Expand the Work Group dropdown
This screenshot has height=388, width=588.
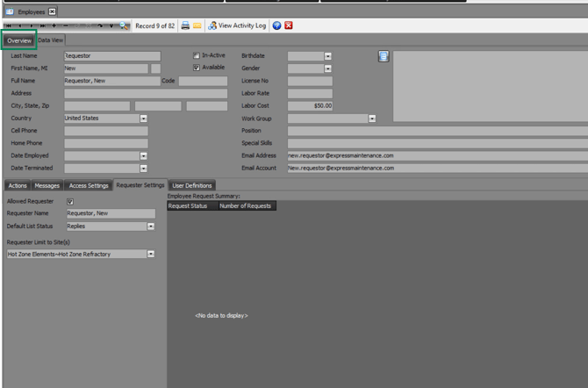[372, 119]
